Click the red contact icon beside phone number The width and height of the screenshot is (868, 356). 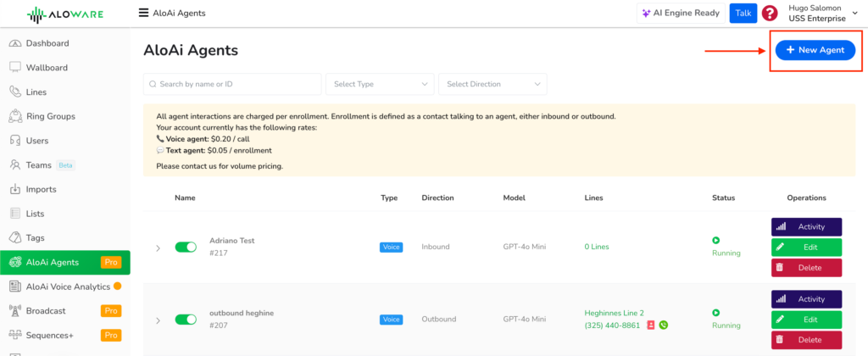[651, 325]
